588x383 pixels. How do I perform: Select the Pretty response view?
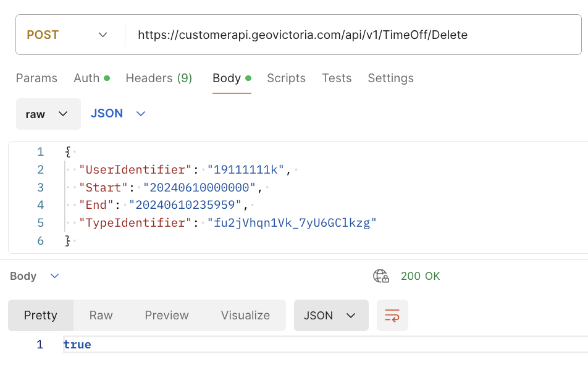pos(41,316)
